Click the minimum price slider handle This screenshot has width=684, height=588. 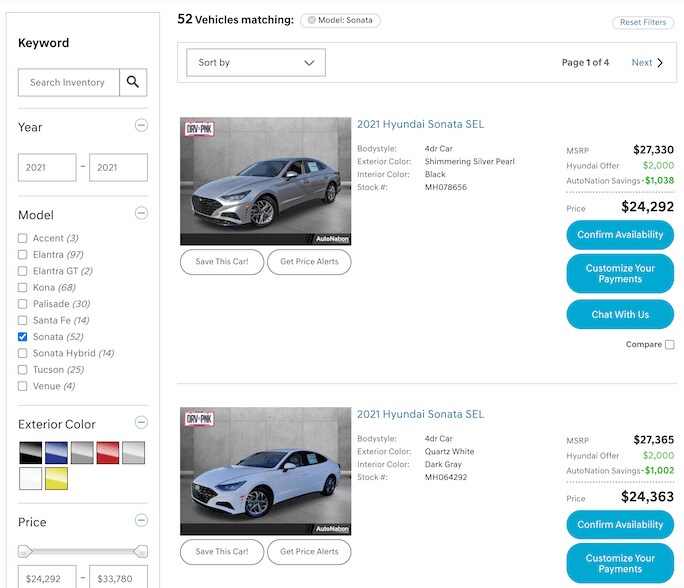coord(25,552)
